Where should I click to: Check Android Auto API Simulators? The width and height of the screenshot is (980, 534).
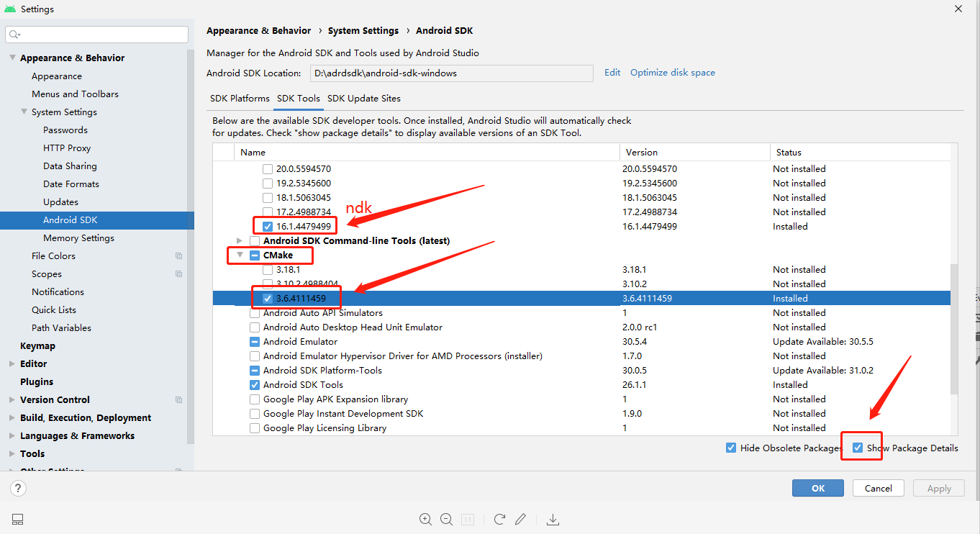tap(255, 313)
